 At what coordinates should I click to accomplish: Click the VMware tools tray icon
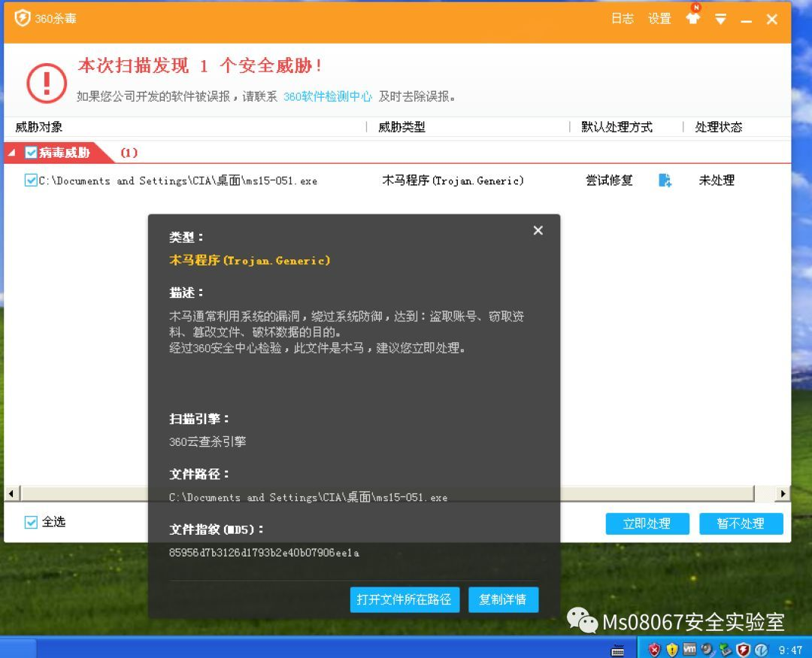(x=689, y=649)
